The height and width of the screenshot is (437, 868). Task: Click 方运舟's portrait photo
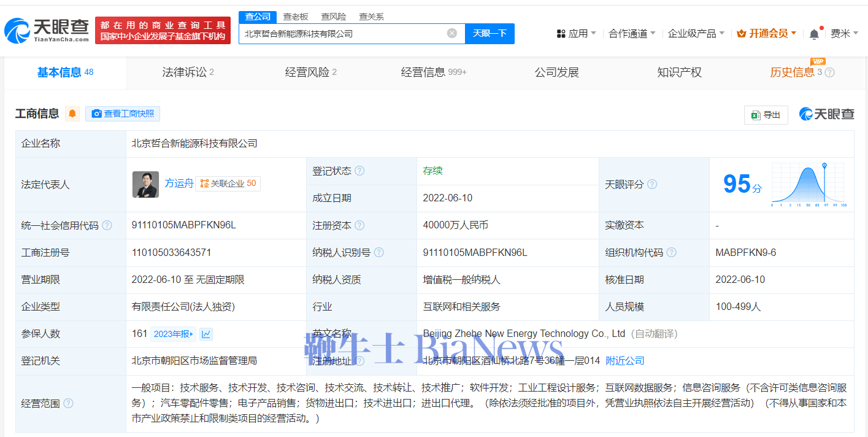pos(145,184)
